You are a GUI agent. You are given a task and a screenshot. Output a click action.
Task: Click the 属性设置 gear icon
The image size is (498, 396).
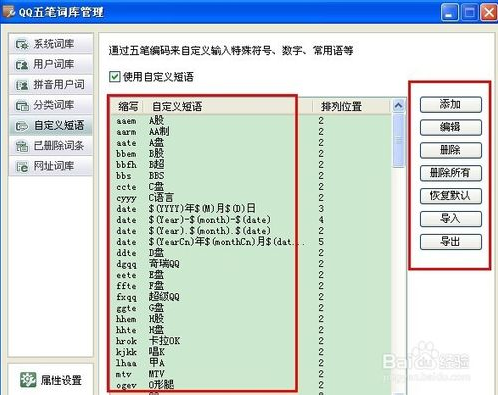pos(28,380)
